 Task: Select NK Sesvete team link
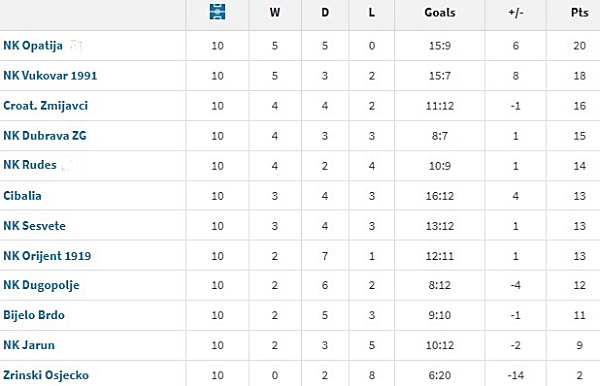coord(34,226)
